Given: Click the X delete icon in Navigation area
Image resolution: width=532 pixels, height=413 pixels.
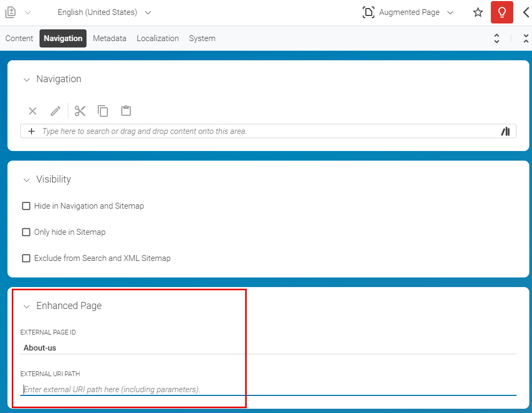Looking at the screenshot, I should 32,110.
